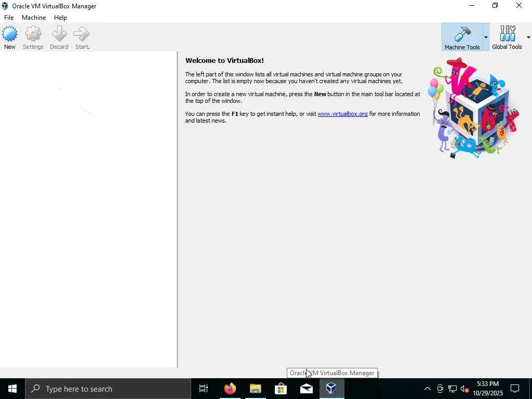Click the network tray icon
The image size is (532, 399).
[453, 389]
